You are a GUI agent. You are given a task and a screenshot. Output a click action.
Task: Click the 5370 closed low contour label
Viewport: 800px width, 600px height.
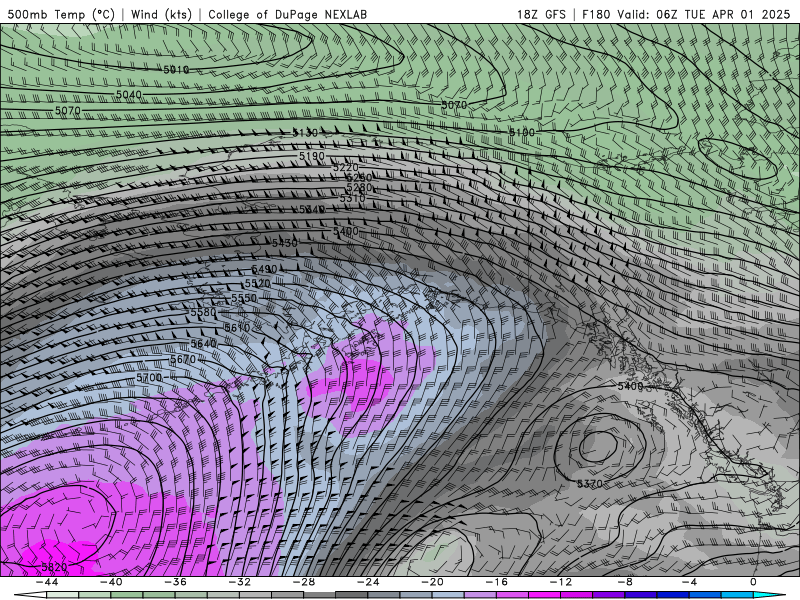tap(590, 483)
